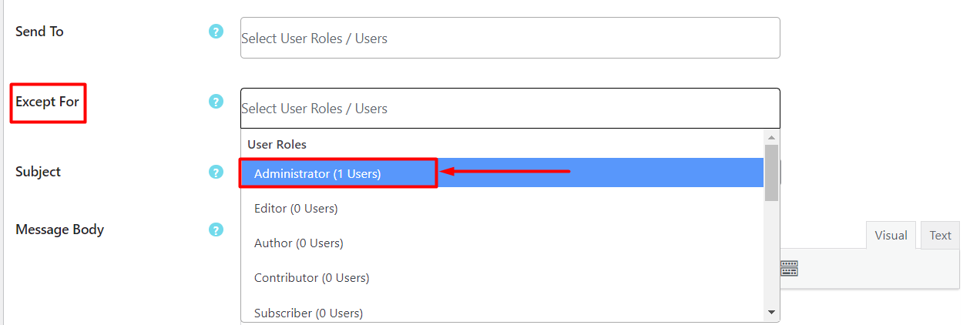
Task: Focus the Send To user roles field
Action: pyautogui.click(x=510, y=38)
